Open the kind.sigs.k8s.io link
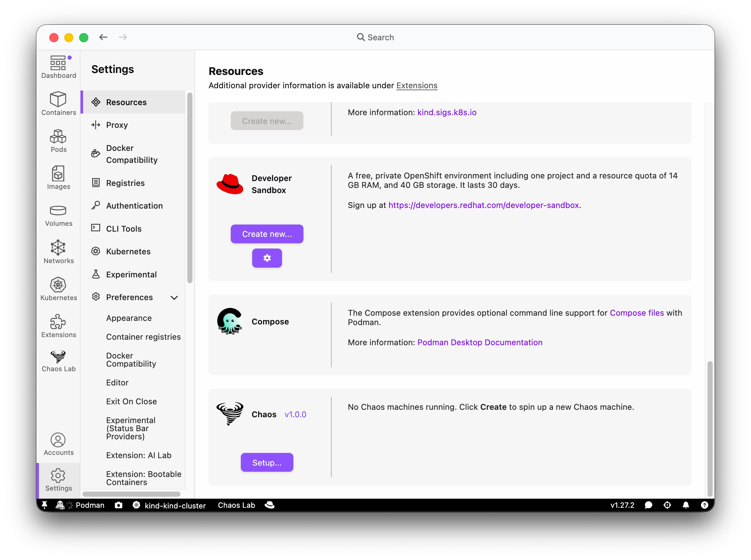751x560 pixels. point(447,112)
